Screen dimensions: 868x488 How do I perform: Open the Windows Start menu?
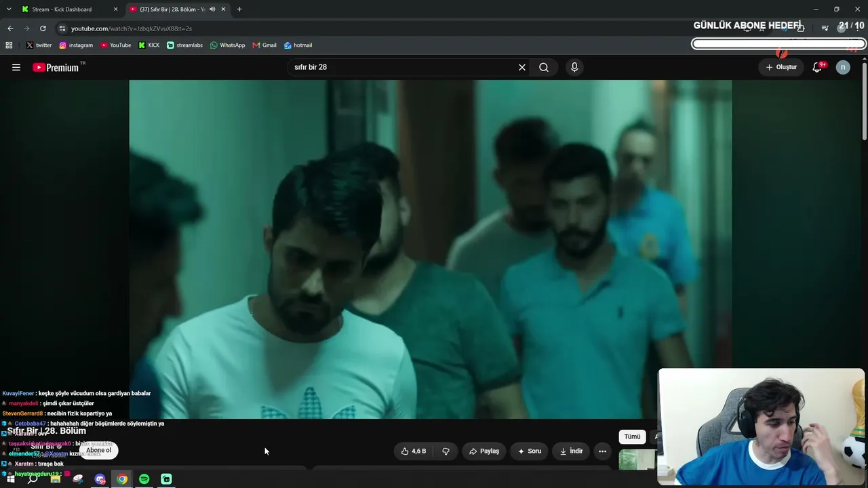11,479
